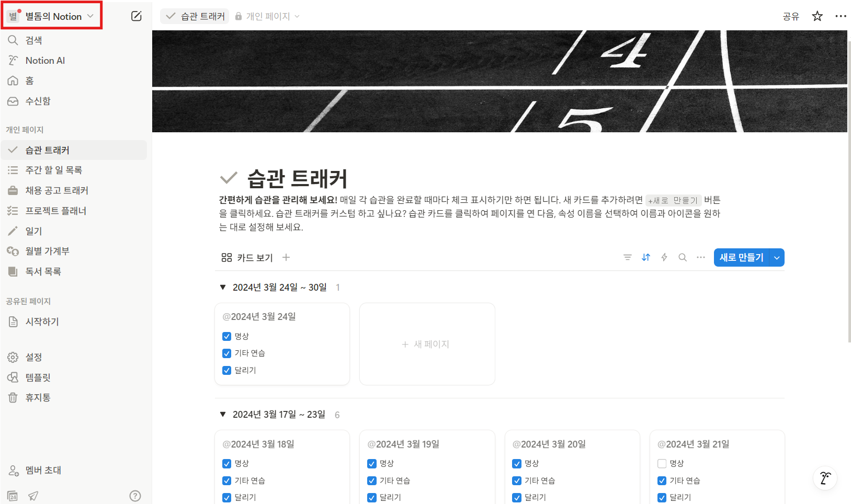Open the database automations lightning icon
The height and width of the screenshot is (504, 851).
point(664,257)
